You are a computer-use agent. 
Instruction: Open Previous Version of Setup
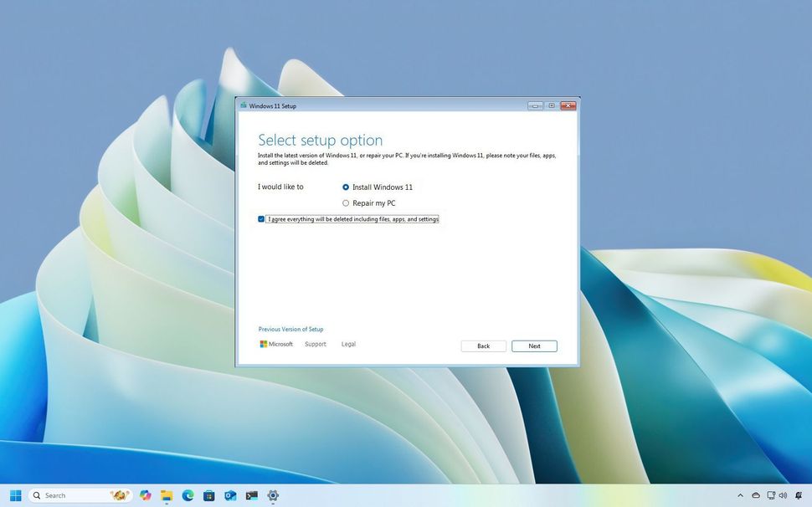click(x=290, y=329)
